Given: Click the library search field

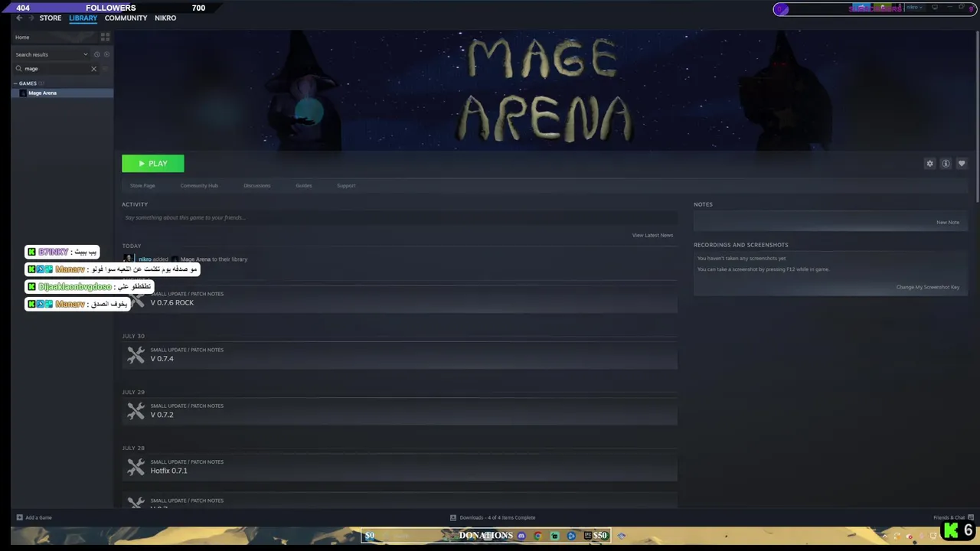Looking at the screenshot, I should click(57, 69).
